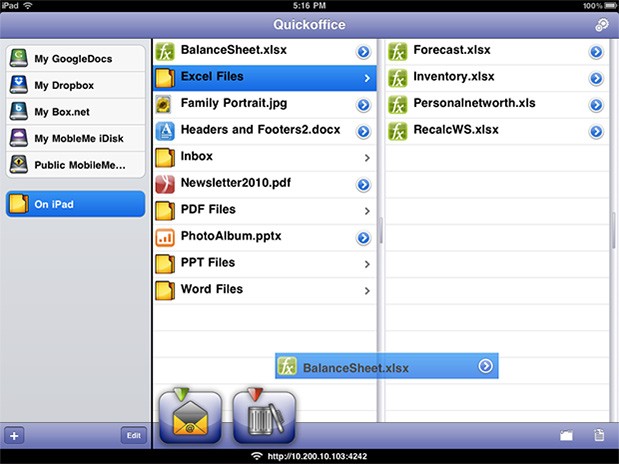Open the Excel Files folder name

(212, 76)
